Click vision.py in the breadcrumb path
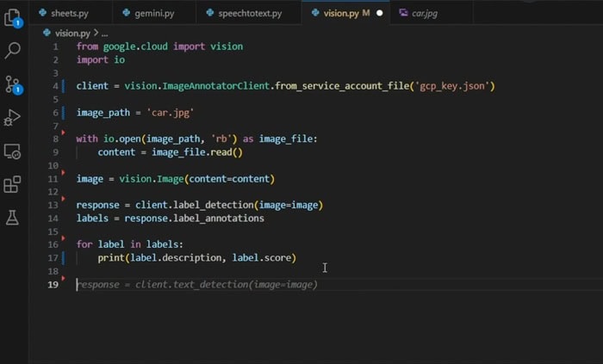 [x=72, y=34]
